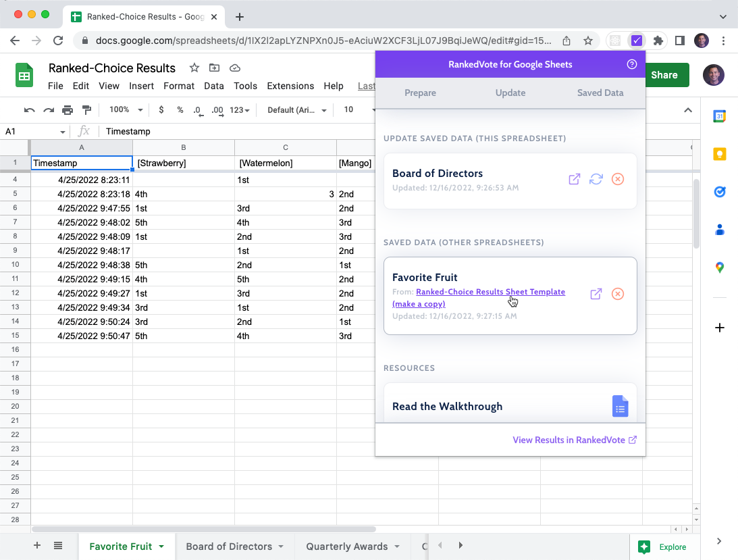
Task: Toggle the Chrome side panel
Action: 680,41
